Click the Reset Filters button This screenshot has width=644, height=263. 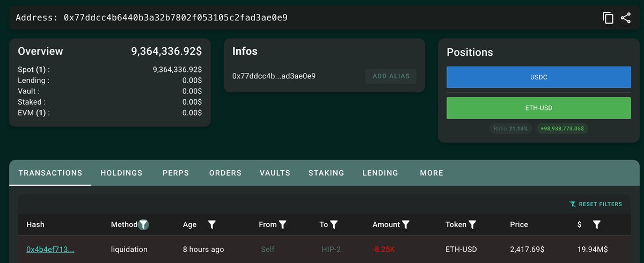pyautogui.click(x=596, y=204)
